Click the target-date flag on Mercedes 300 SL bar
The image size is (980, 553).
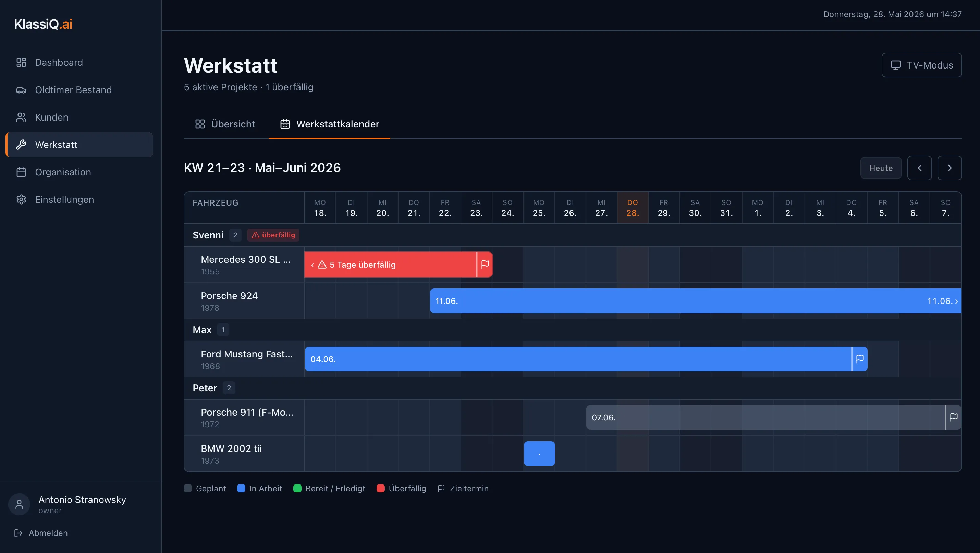[x=485, y=264]
